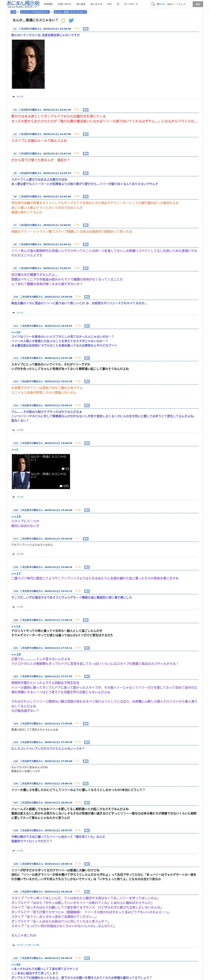Image resolution: width=210 pixels, height=980 pixels.
Task: Follow the >>30 anchor in post 31
Action: pos(16,965)
